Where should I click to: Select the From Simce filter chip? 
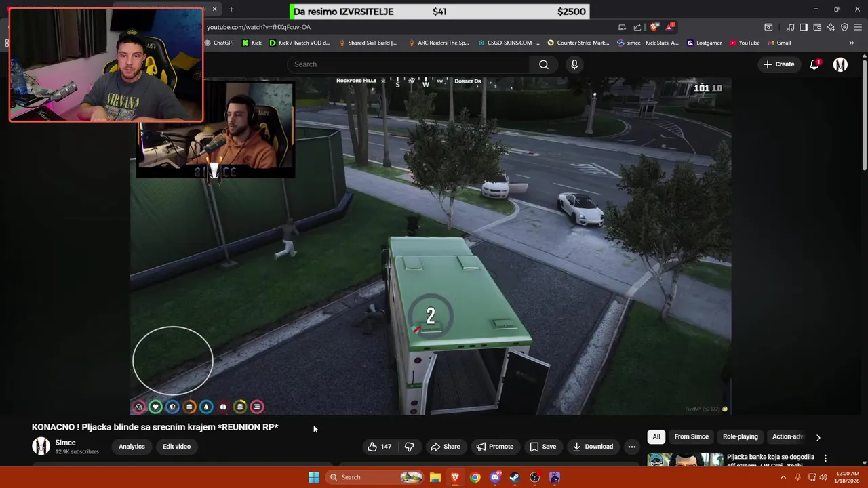[691, 436]
